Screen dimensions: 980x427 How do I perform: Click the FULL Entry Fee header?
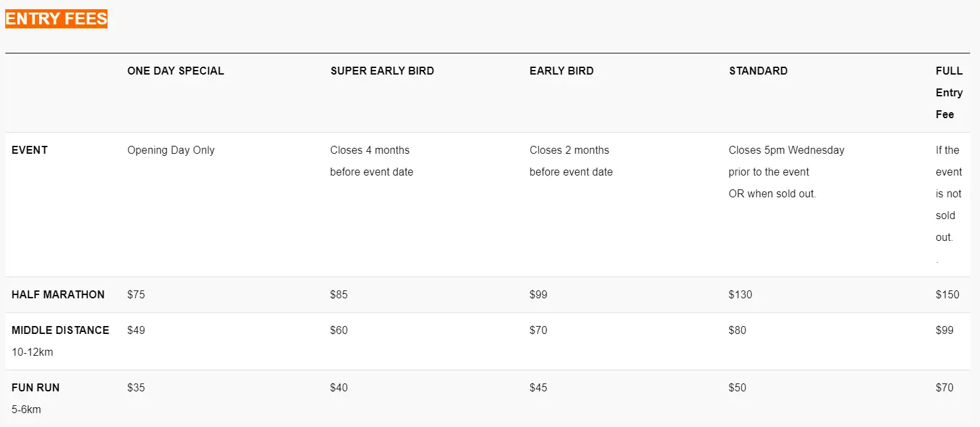[x=949, y=92]
